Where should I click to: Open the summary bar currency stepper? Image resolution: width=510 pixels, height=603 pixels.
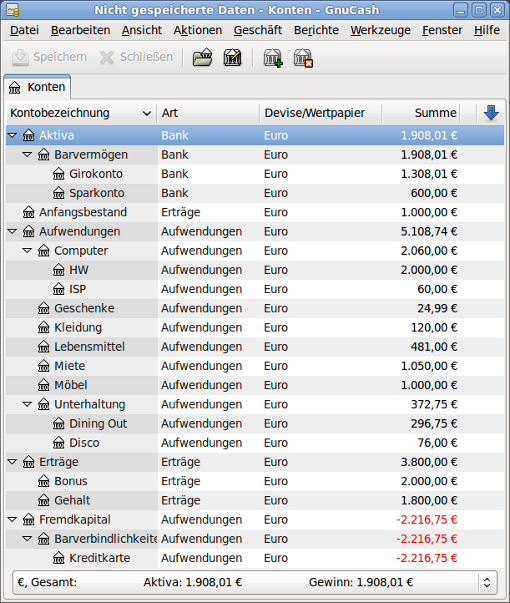click(x=487, y=583)
